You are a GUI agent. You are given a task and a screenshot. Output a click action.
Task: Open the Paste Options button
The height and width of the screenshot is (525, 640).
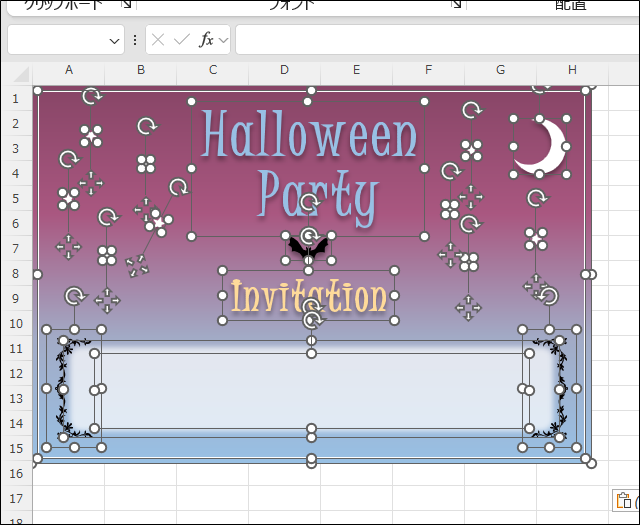(x=624, y=501)
